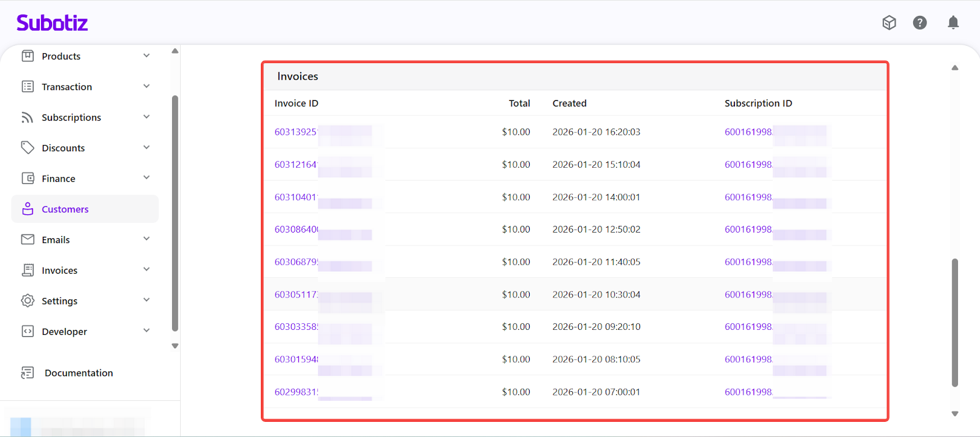Click the cube icon in header

(889, 23)
